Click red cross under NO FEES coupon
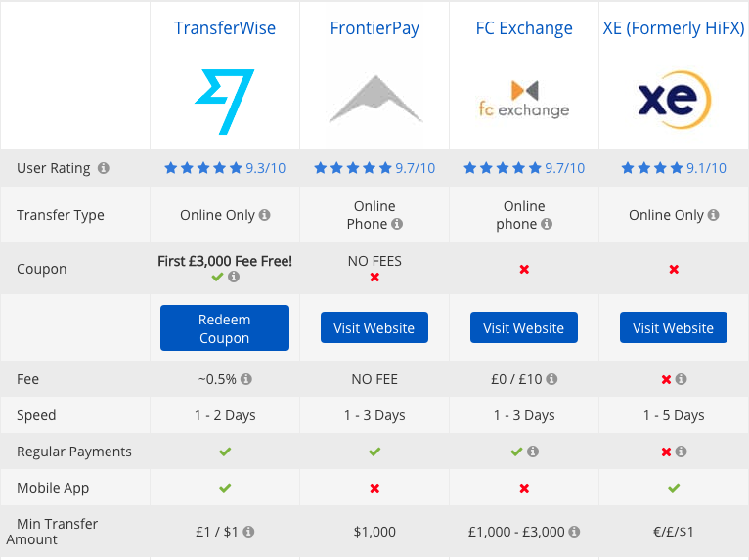This screenshot has width=749, height=560. 374,277
